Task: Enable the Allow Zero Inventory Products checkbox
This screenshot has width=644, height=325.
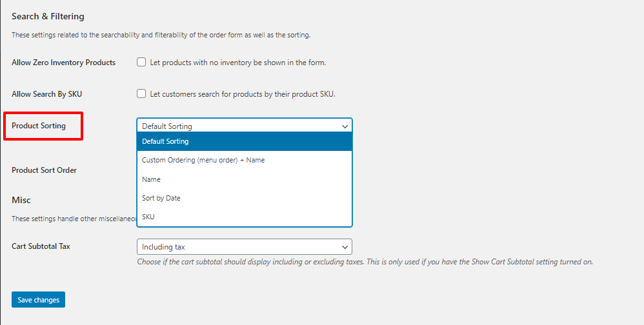Action: point(141,63)
